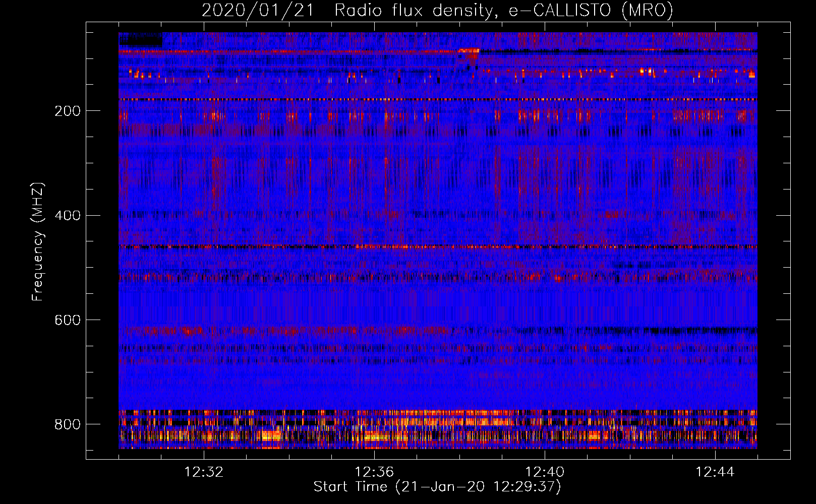Click the 800 MHz tick label
Screen dimensions: 816x504
tap(68, 424)
